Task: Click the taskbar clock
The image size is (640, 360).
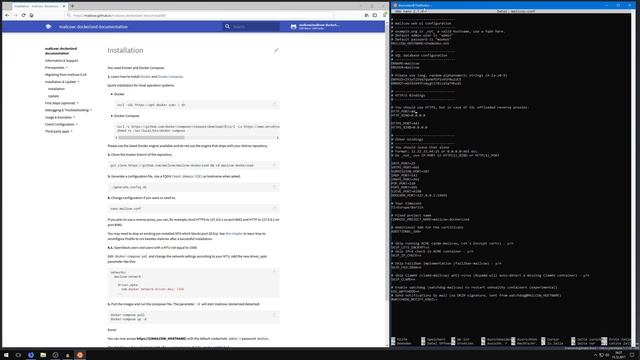Action: pyautogui.click(x=619, y=355)
